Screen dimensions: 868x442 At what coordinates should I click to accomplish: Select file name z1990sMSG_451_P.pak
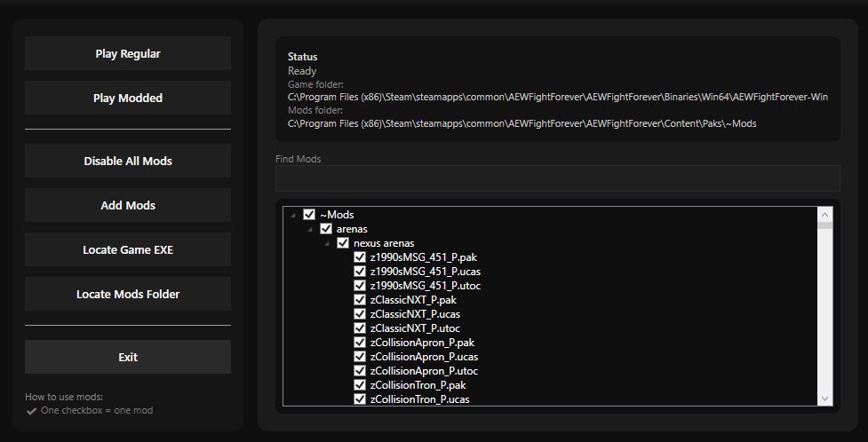pyautogui.click(x=424, y=257)
